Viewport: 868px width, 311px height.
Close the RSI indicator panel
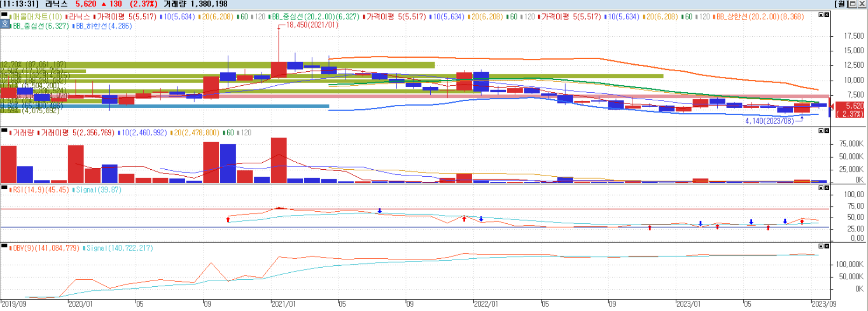point(826,188)
